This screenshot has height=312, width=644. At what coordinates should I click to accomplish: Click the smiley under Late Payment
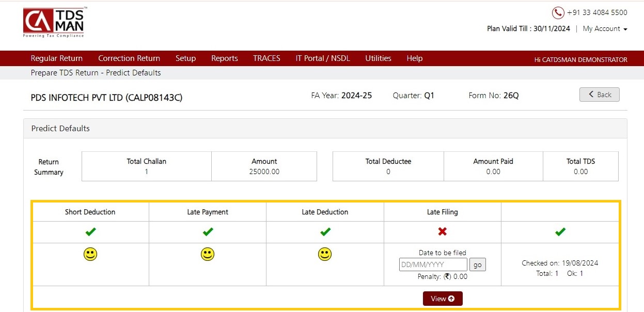(x=208, y=254)
